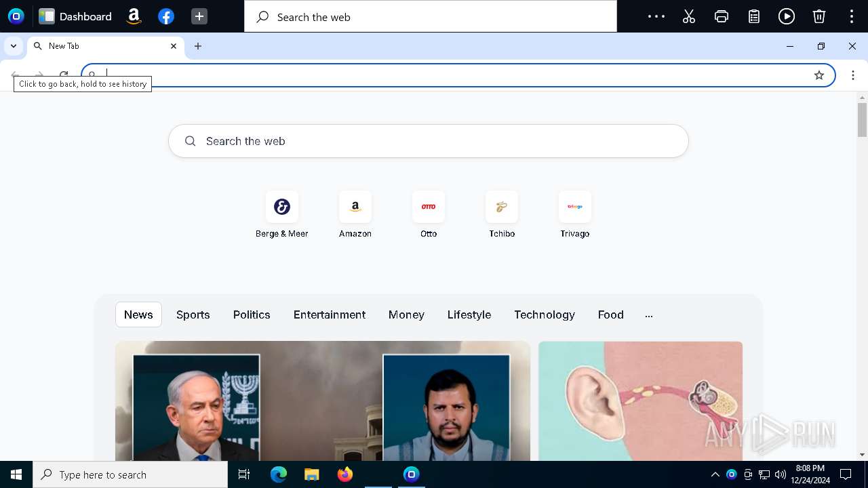Viewport: 868px width, 488px height.
Task: Switch to the Lifestyle category tab
Action: click(x=469, y=314)
